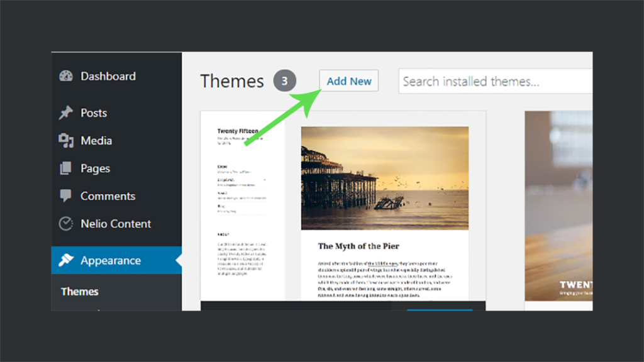Select the Appearance paintbrush icon

pos(65,260)
